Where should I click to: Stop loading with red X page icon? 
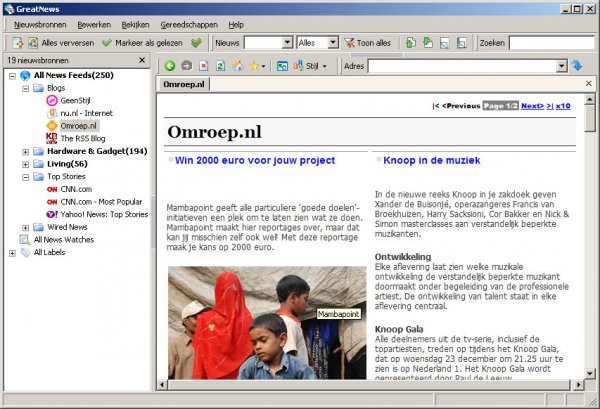204,66
